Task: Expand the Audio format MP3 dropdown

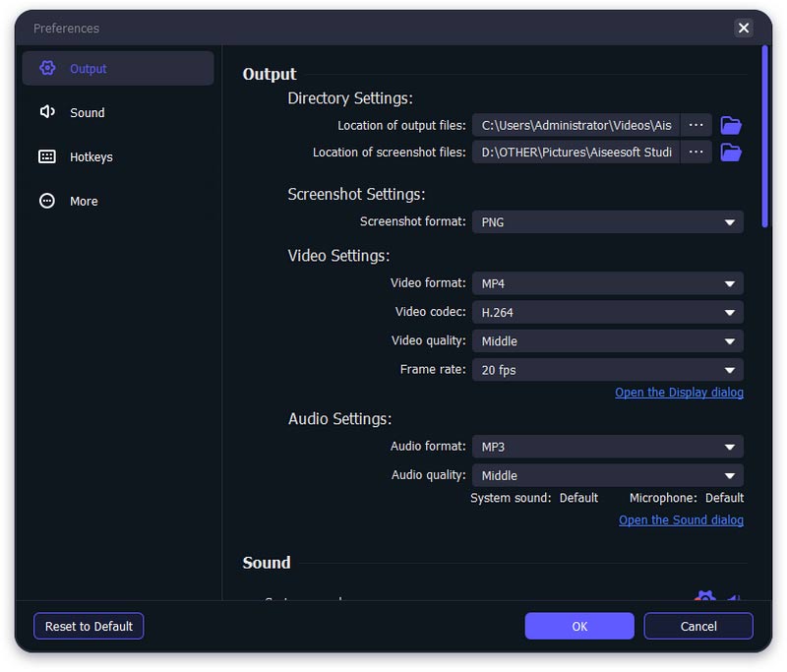Action: pos(607,447)
